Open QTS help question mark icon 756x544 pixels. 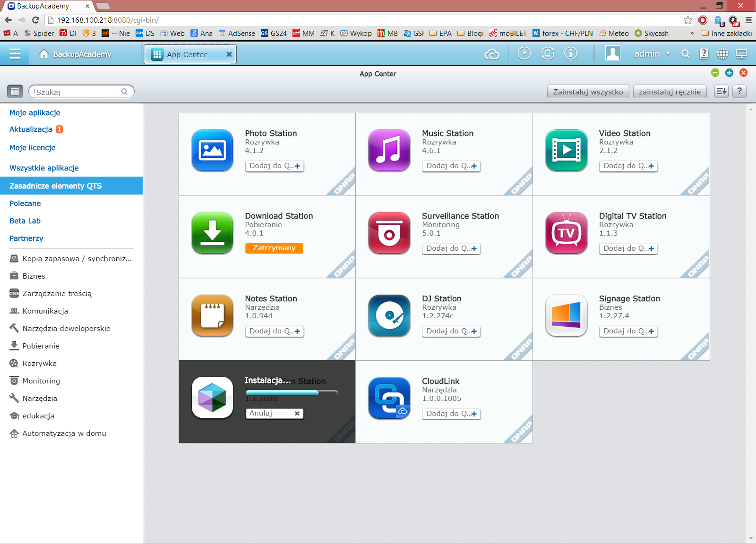[x=704, y=54]
